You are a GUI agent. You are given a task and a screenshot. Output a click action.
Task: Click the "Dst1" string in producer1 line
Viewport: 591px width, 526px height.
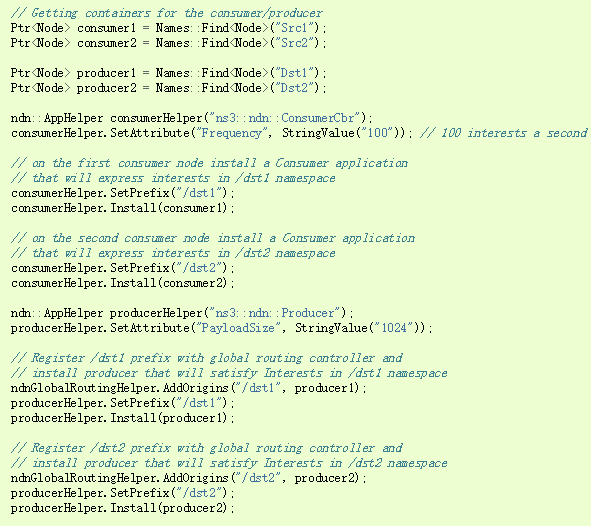(x=298, y=73)
